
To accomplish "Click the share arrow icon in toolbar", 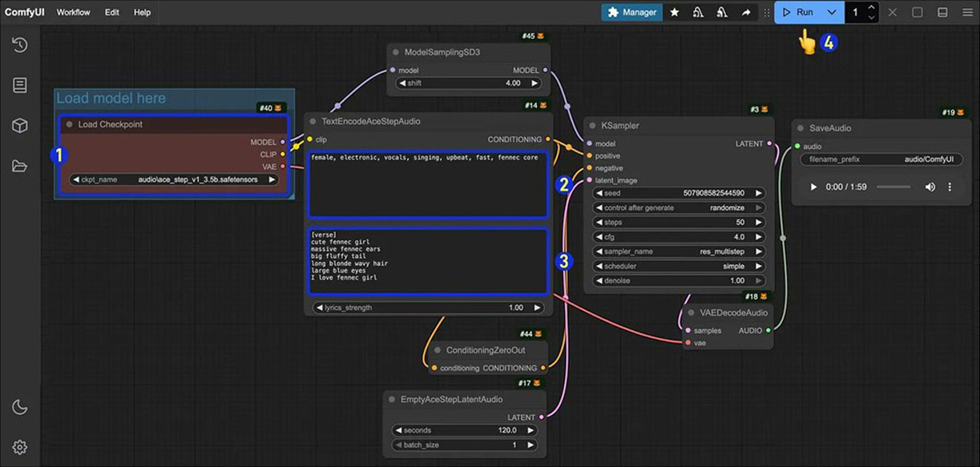I will 746,12.
